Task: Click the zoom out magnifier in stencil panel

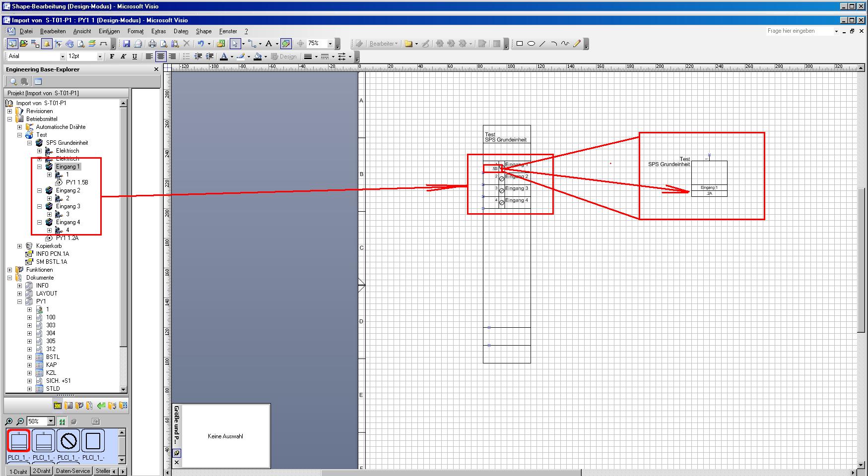Action: coord(20,421)
